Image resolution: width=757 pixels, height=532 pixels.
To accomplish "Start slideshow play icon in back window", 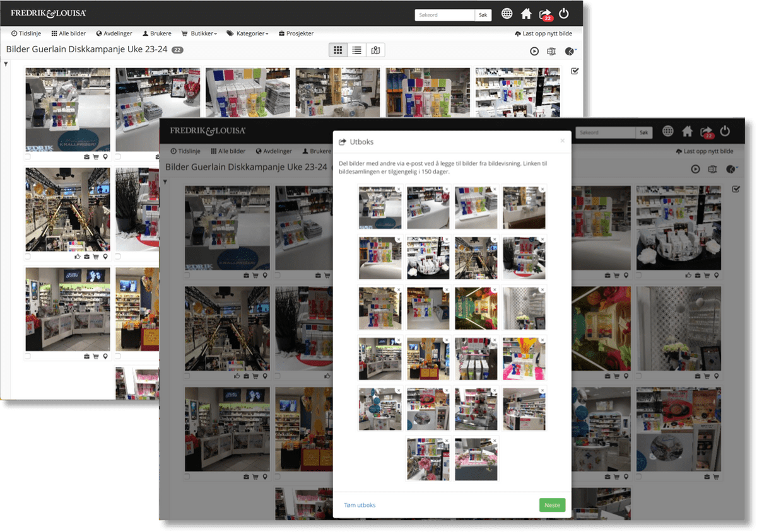I will pos(534,51).
